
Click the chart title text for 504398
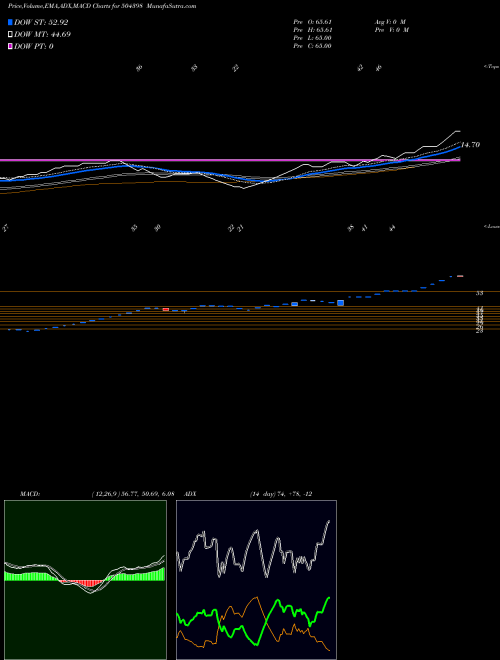[x=102, y=6]
